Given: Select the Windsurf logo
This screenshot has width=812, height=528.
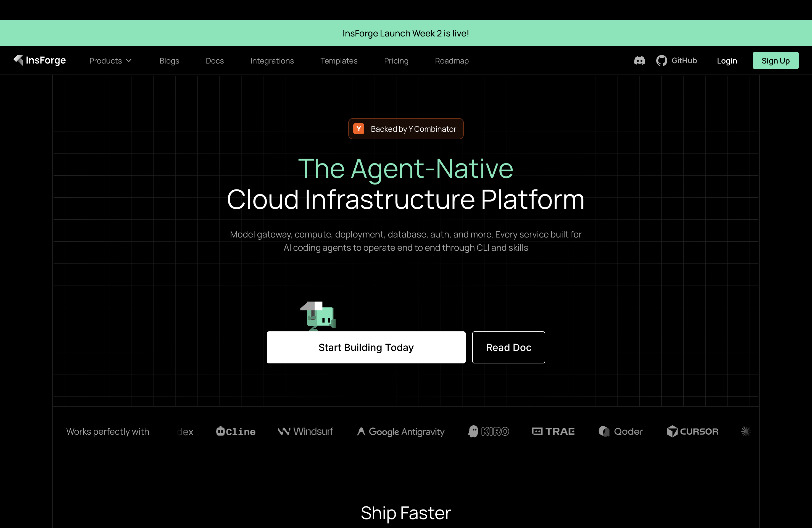Looking at the screenshot, I should tap(305, 431).
